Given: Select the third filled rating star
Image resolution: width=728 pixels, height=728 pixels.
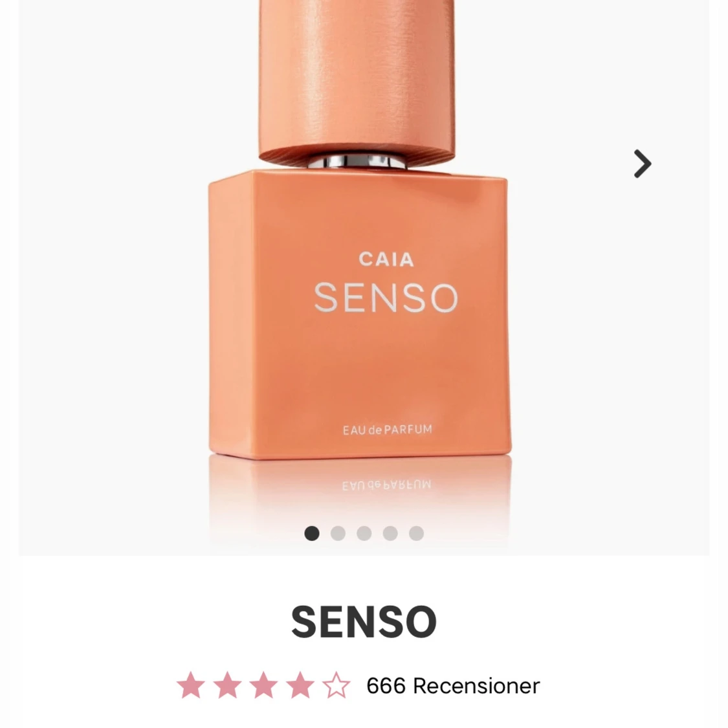Looking at the screenshot, I should tap(263, 685).
